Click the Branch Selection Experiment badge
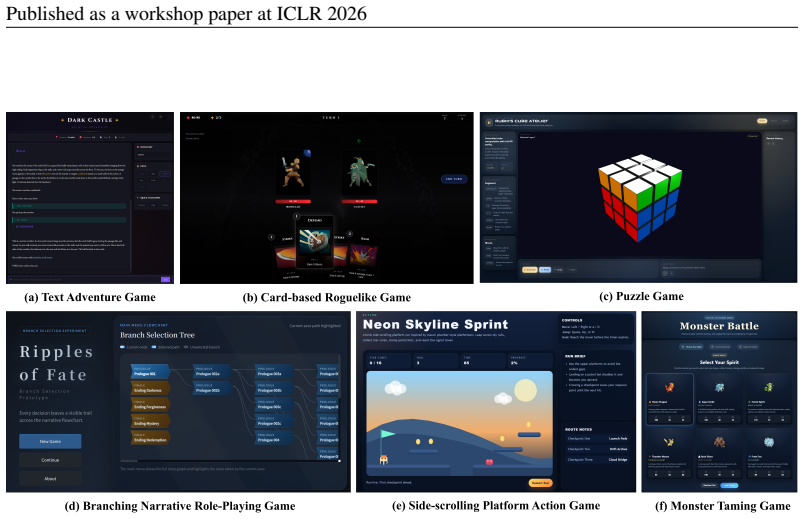This screenshot has height=519, width=804. click(x=55, y=331)
